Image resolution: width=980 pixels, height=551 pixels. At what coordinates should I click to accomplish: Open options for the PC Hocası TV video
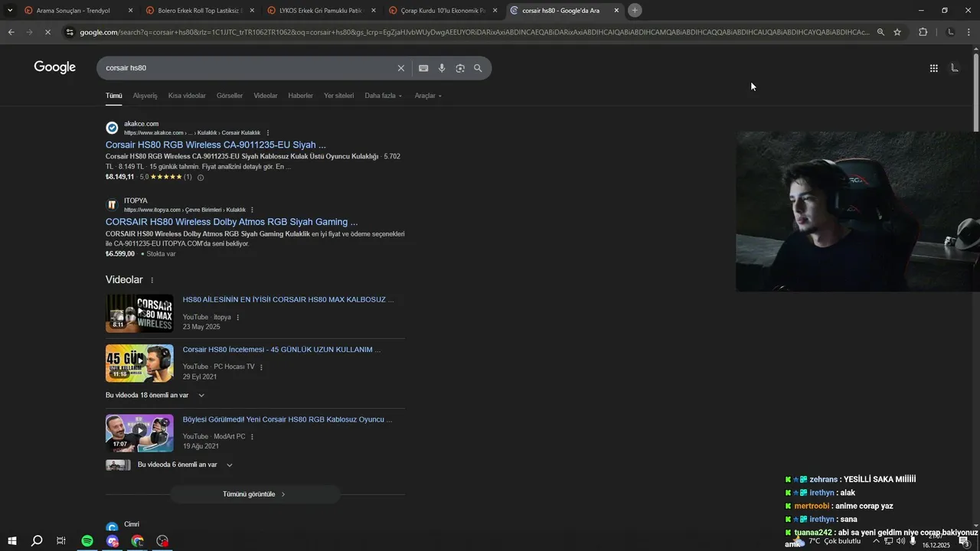point(261,367)
